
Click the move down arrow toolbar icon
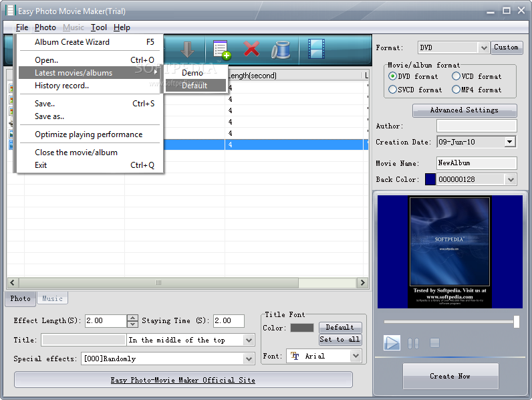[x=187, y=50]
